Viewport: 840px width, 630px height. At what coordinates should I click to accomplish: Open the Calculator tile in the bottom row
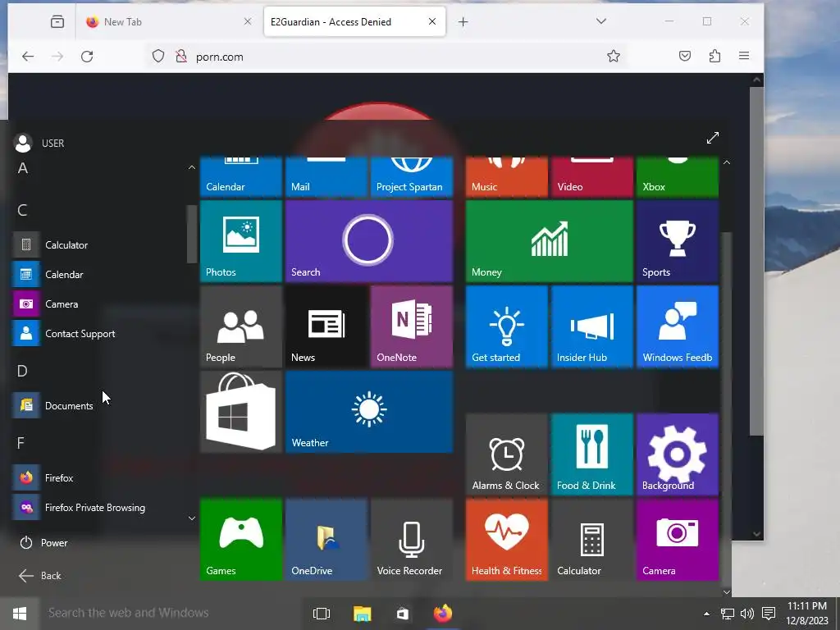(592, 540)
